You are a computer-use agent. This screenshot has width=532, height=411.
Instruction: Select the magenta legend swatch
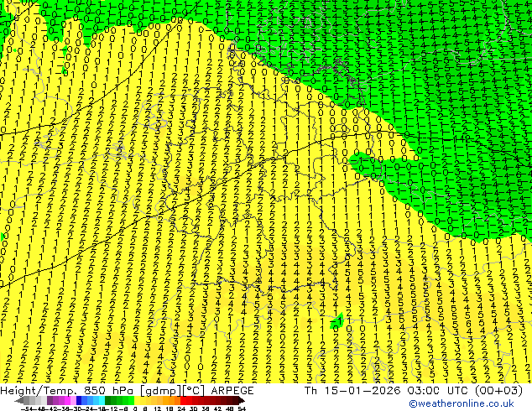coord(67,401)
